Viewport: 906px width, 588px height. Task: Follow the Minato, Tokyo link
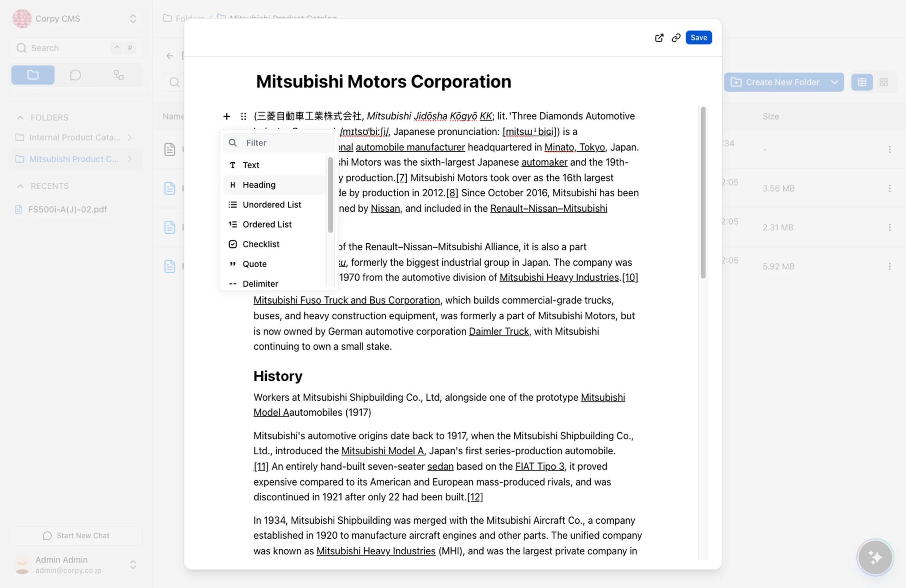(x=574, y=147)
